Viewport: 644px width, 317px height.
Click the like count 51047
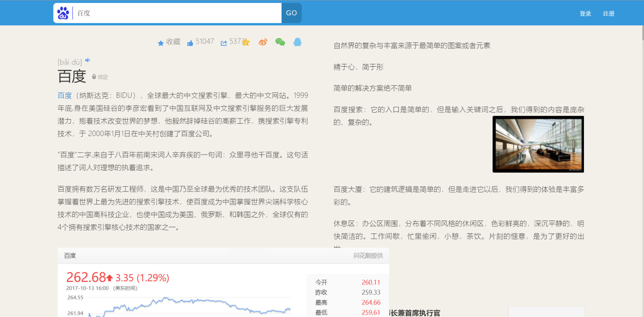click(205, 41)
